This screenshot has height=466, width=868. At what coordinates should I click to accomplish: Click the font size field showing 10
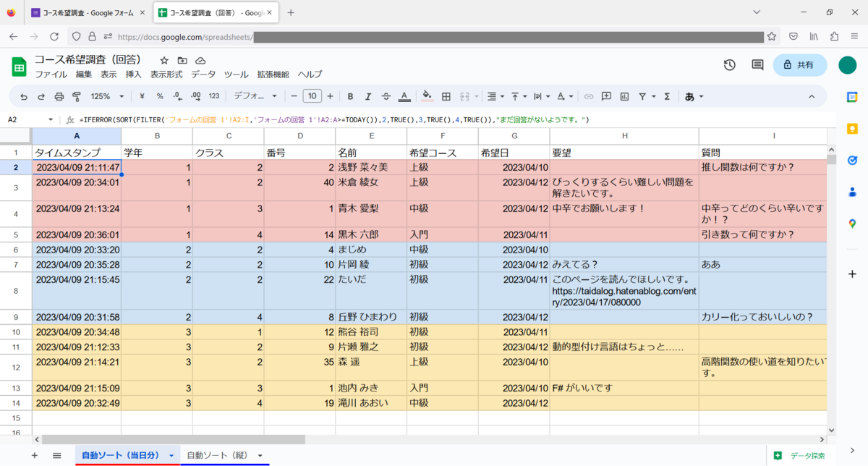pyautogui.click(x=312, y=96)
